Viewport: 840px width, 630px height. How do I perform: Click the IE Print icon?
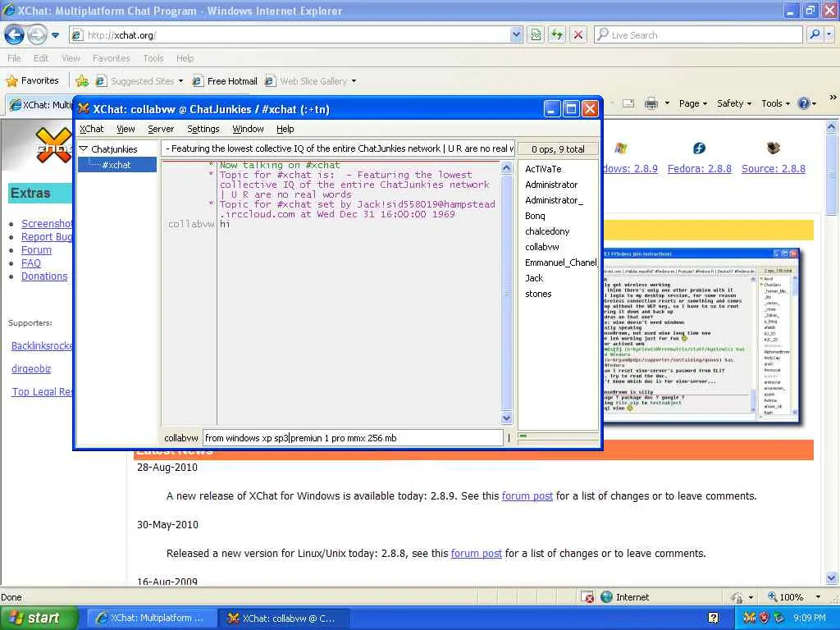(x=651, y=103)
